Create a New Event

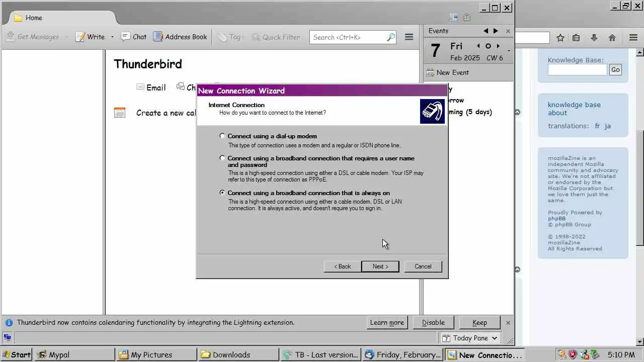448,72
